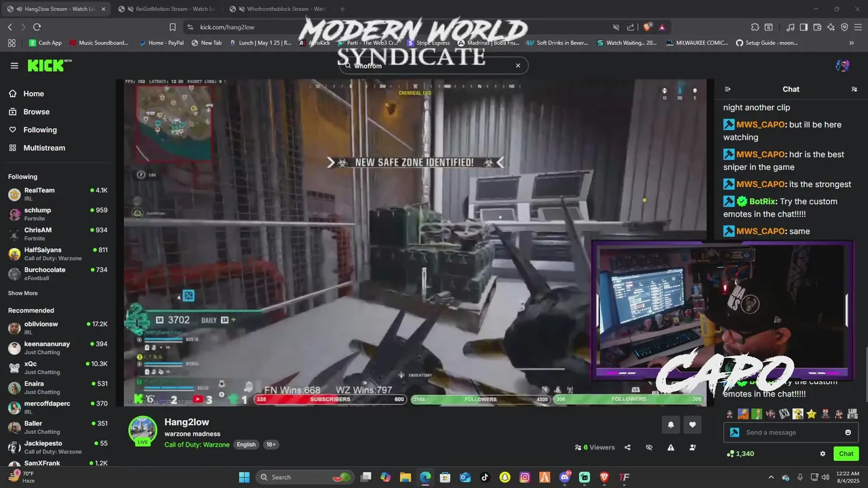Screen dimensions: 868x488
Task: Open mercoffdaperc recommended channel
Action: click(58, 407)
